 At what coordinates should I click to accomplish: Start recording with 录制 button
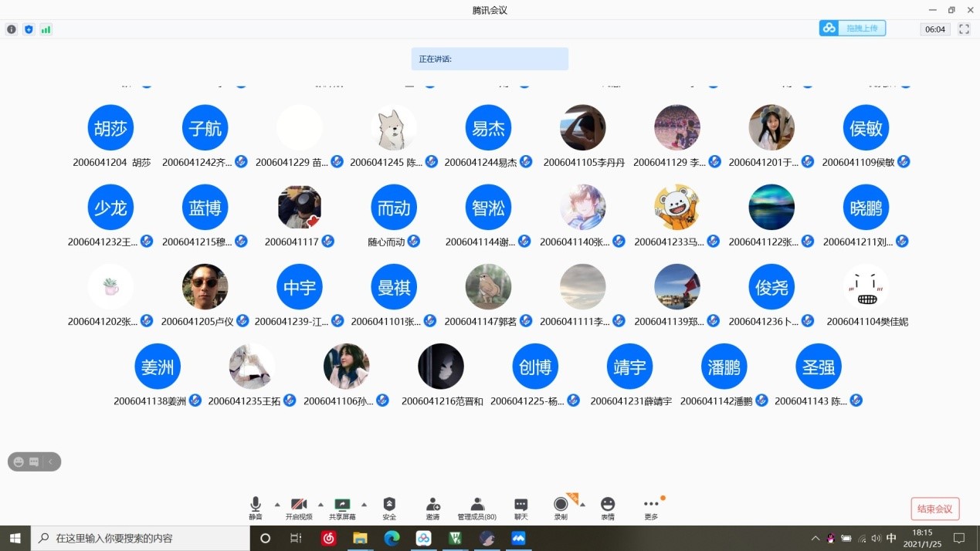pos(561,507)
